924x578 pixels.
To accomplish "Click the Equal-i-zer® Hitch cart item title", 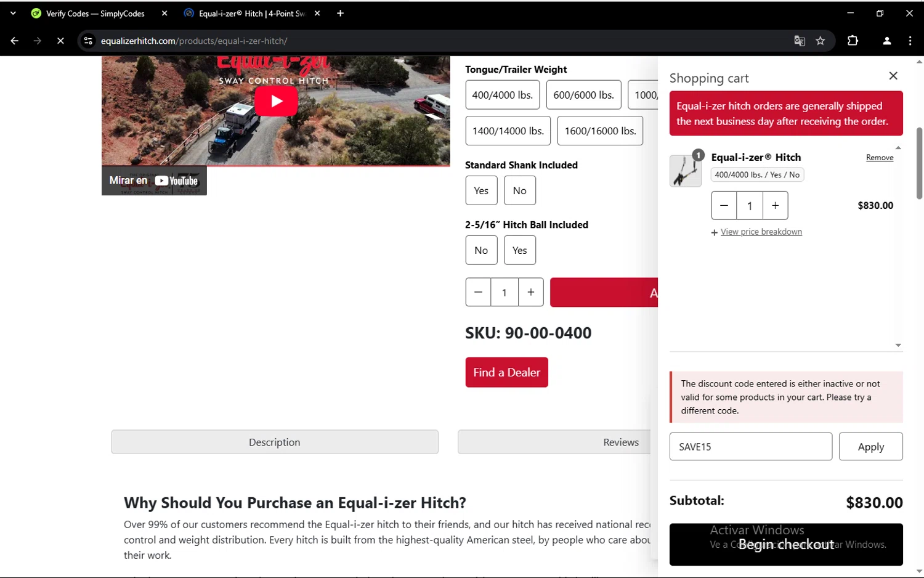I will (756, 157).
